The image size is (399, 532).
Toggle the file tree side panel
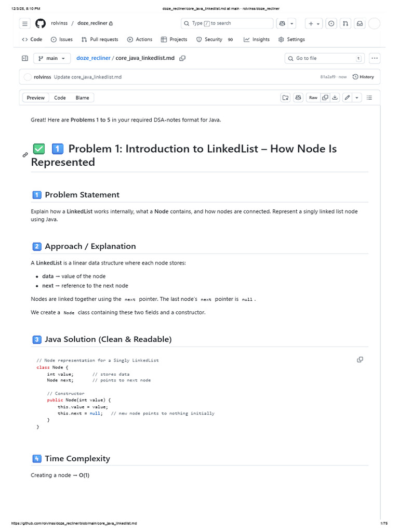pos(24,58)
